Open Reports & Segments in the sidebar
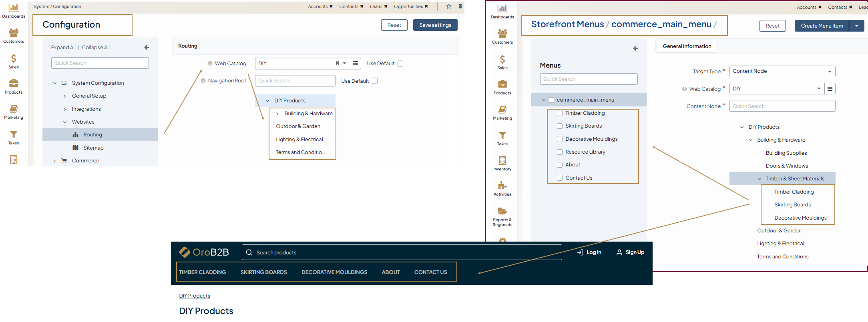868x322 pixels. pyautogui.click(x=502, y=217)
